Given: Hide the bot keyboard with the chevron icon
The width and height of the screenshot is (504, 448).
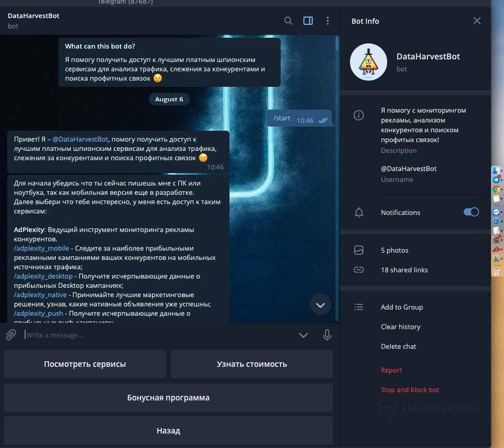Looking at the screenshot, I should [303, 335].
